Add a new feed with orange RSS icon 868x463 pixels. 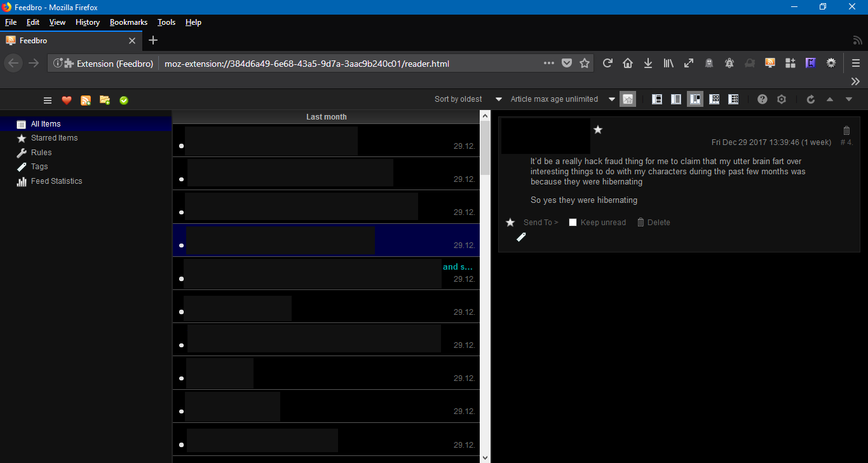pyautogui.click(x=85, y=100)
